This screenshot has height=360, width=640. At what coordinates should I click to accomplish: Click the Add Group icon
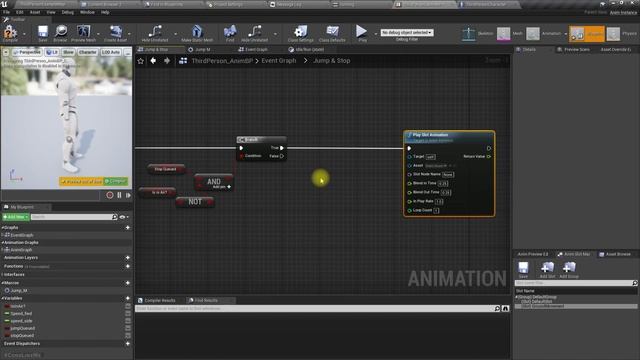point(569,270)
